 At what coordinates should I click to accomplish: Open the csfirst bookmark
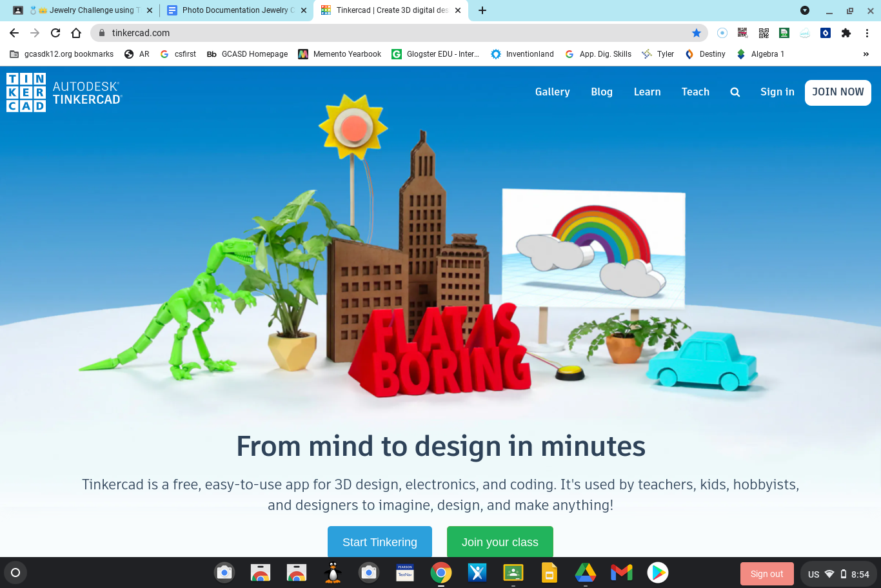tap(178, 54)
